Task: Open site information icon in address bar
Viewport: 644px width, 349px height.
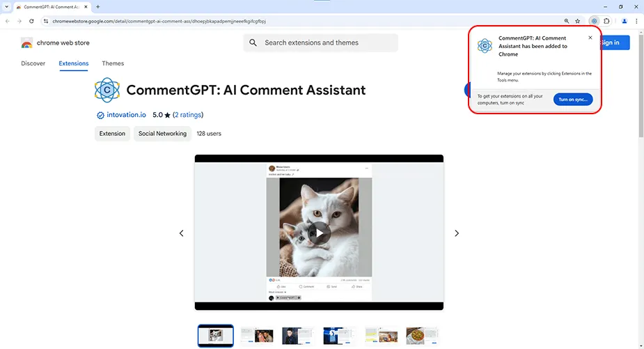Action: point(46,21)
